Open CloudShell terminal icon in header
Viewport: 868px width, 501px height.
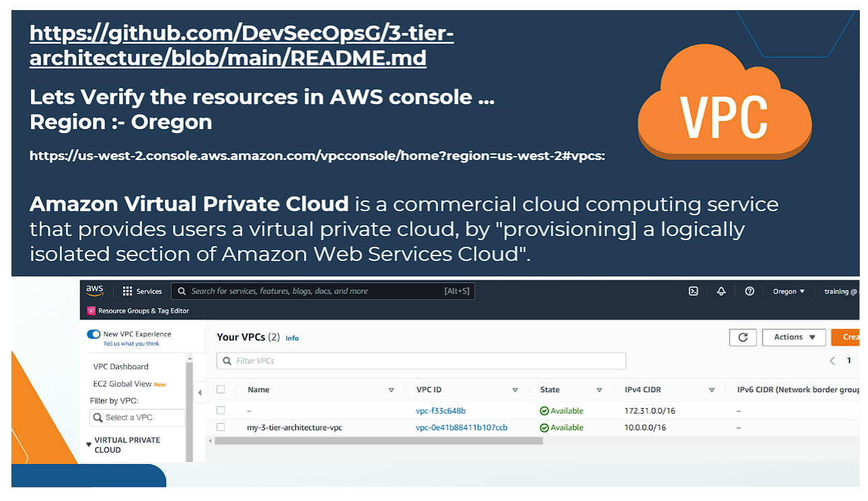(693, 291)
